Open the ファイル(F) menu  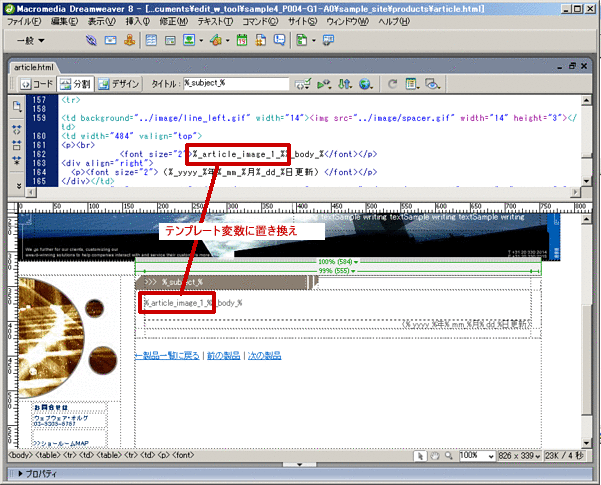tap(24, 21)
